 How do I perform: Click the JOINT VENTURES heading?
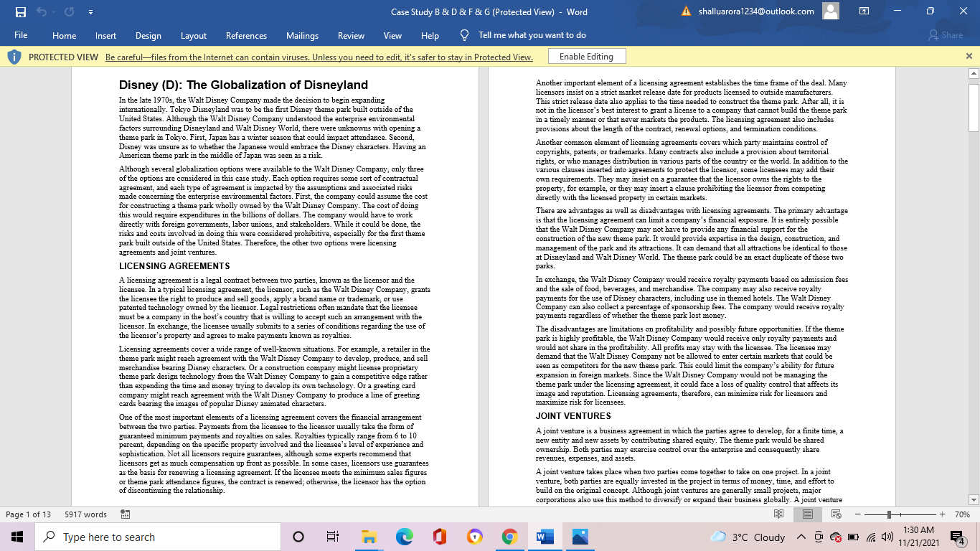573,416
